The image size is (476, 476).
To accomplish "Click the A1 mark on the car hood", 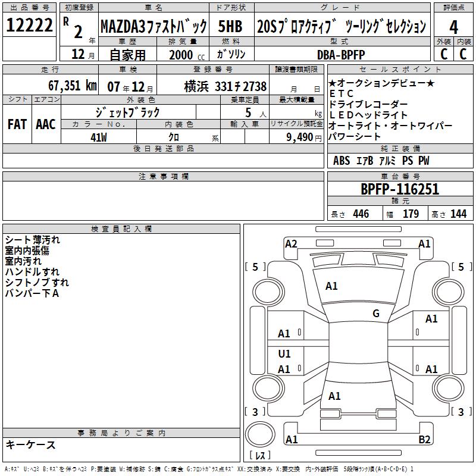I will coord(331,286).
